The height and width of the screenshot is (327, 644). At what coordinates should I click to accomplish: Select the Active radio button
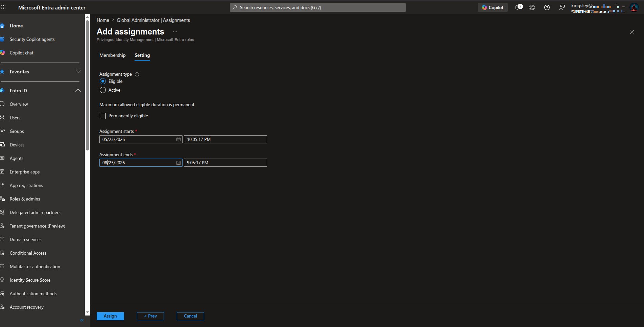(x=103, y=90)
